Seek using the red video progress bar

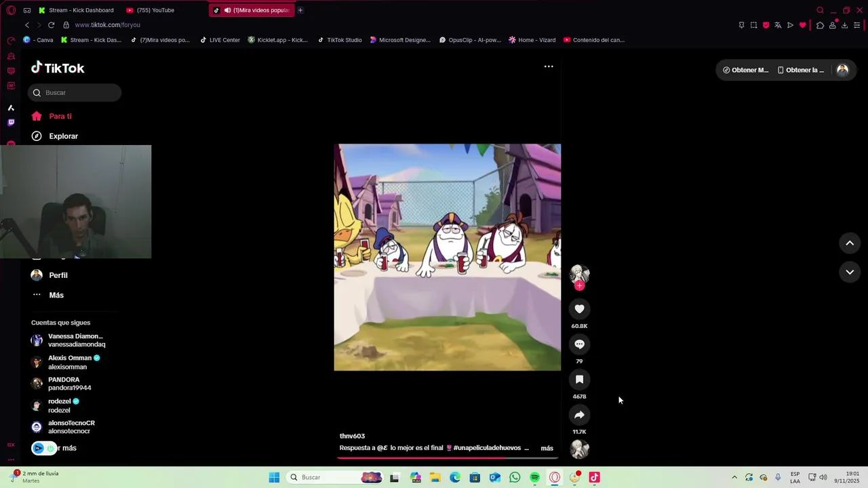448,457
